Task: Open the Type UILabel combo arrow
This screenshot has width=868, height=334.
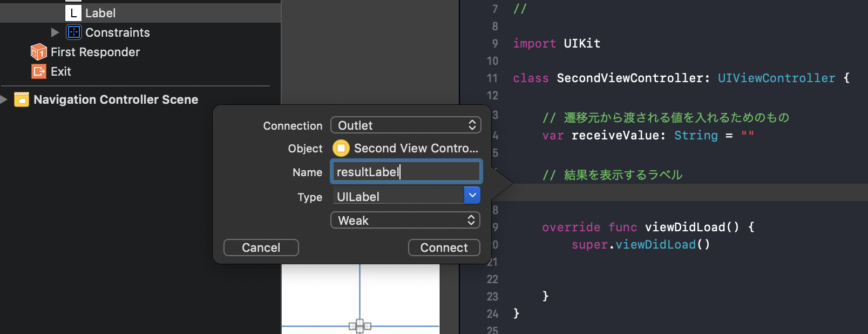Action: (x=472, y=196)
